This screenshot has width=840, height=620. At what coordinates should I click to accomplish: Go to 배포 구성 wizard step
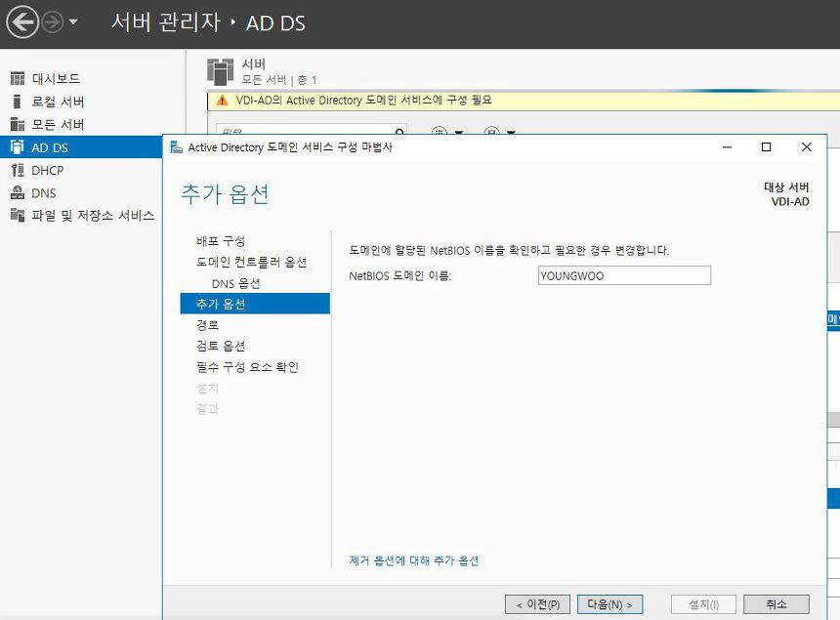pos(221,241)
